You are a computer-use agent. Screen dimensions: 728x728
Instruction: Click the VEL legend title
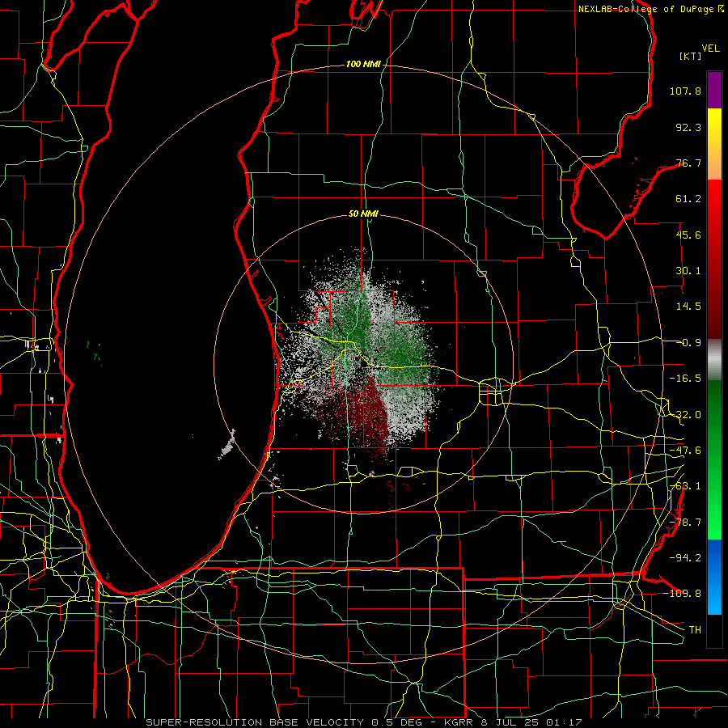click(x=710, y=49)
